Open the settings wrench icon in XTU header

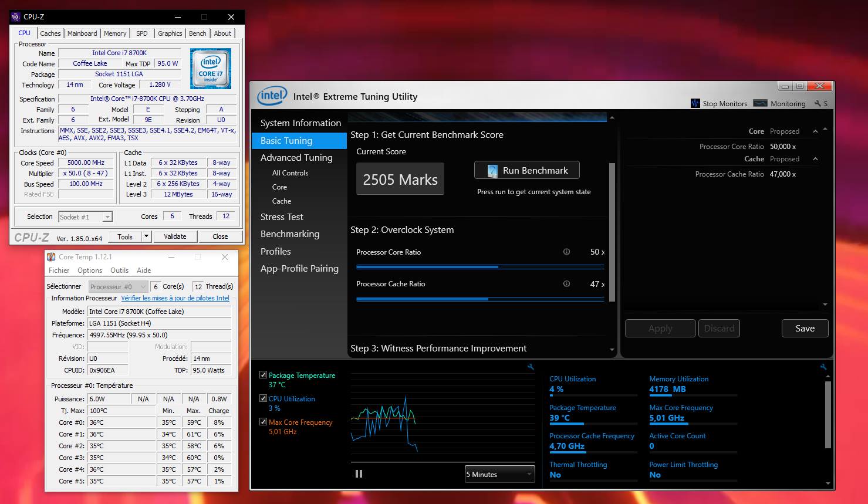[x=818, y=103]
